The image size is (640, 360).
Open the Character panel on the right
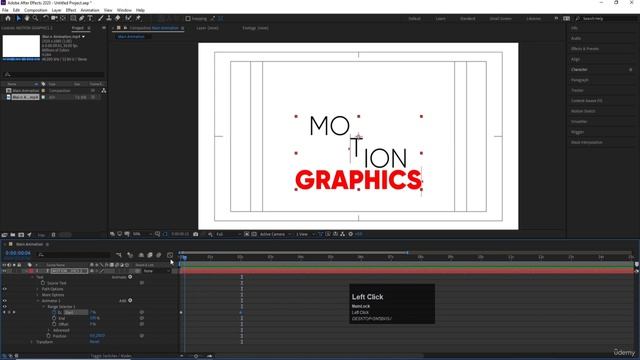579,69
